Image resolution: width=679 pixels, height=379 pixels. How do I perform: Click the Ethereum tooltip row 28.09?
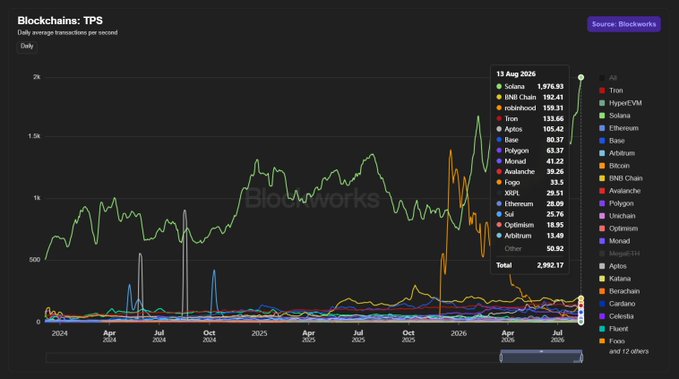(x=530, y=204)
